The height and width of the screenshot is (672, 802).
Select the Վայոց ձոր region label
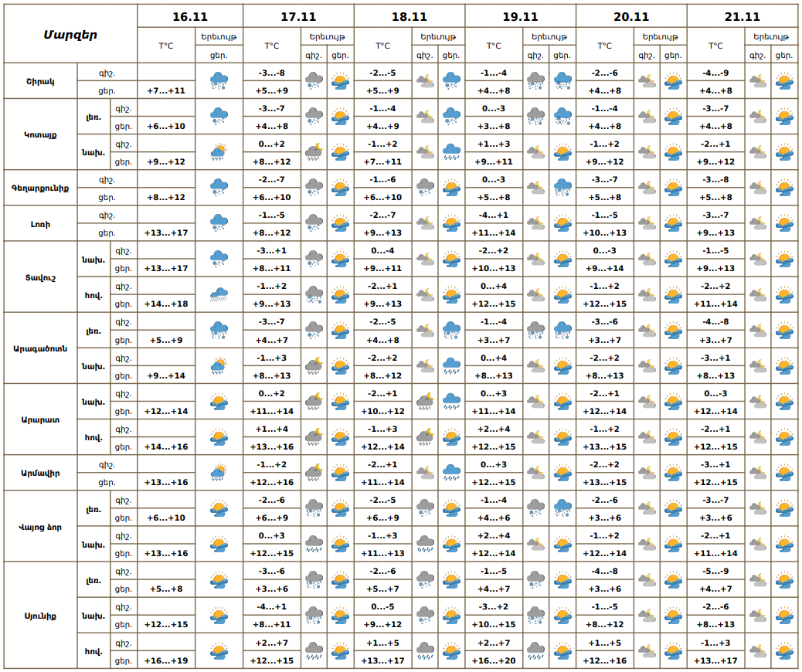pos(39,527)
